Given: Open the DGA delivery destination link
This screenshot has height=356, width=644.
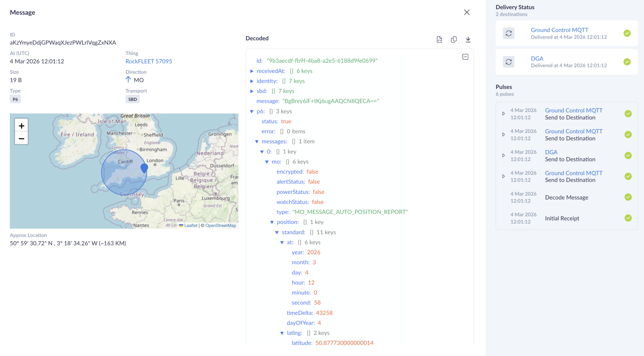Looking at the screenshot, I should pyautogui.click(x=537, y=58).
